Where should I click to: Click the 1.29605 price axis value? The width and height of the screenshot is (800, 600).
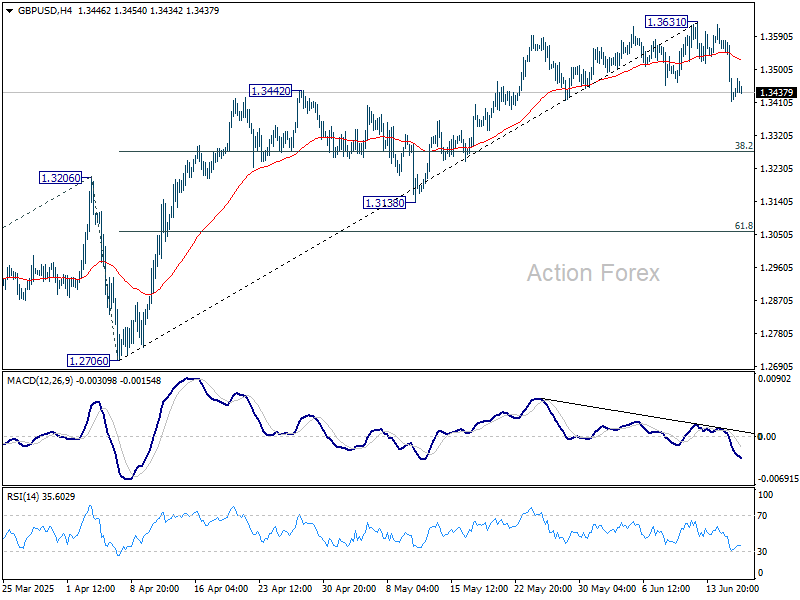pos(777,268)
